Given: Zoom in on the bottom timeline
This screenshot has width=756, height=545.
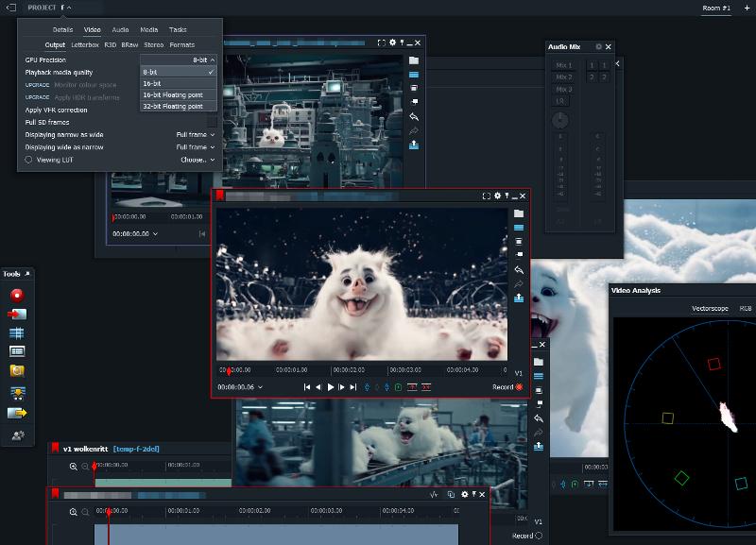Looking at the screenshot, I should click(74, 512).
